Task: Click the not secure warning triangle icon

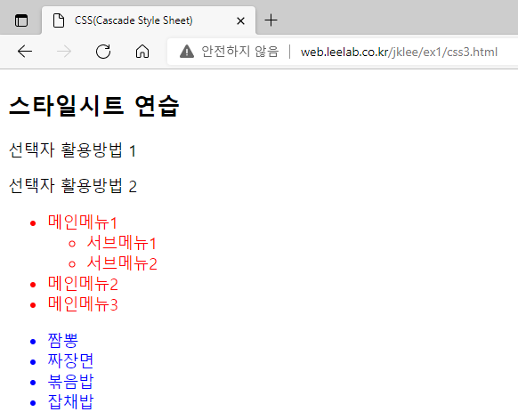Action: pos(187,52)
